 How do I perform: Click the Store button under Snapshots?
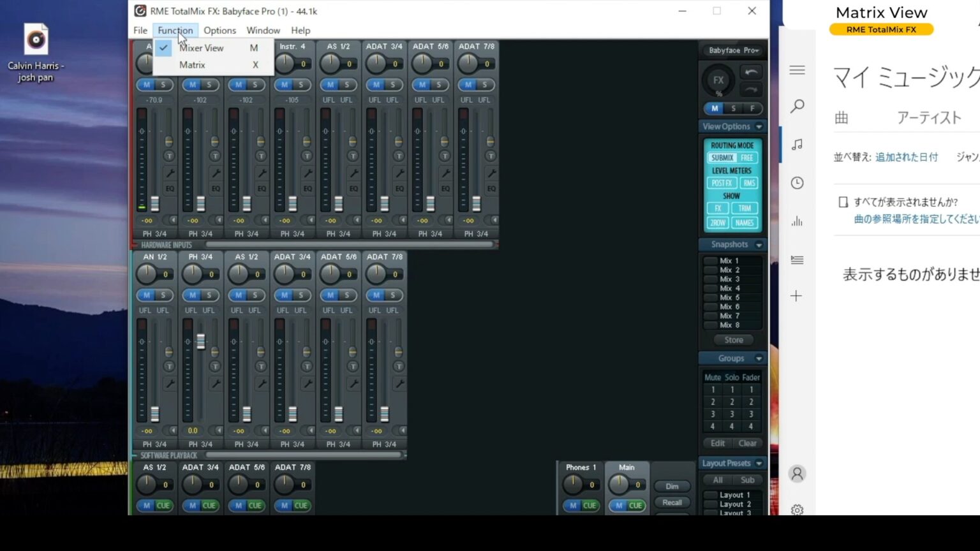point(732,339)
